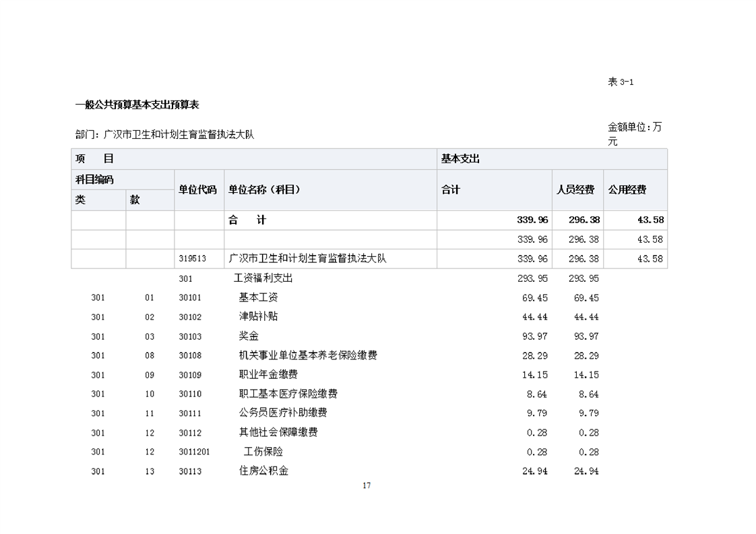Click the 款 column header

[150, 200]
